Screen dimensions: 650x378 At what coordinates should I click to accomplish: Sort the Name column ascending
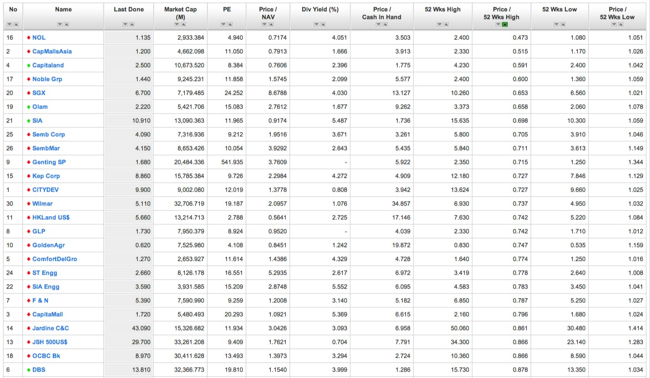66,25
